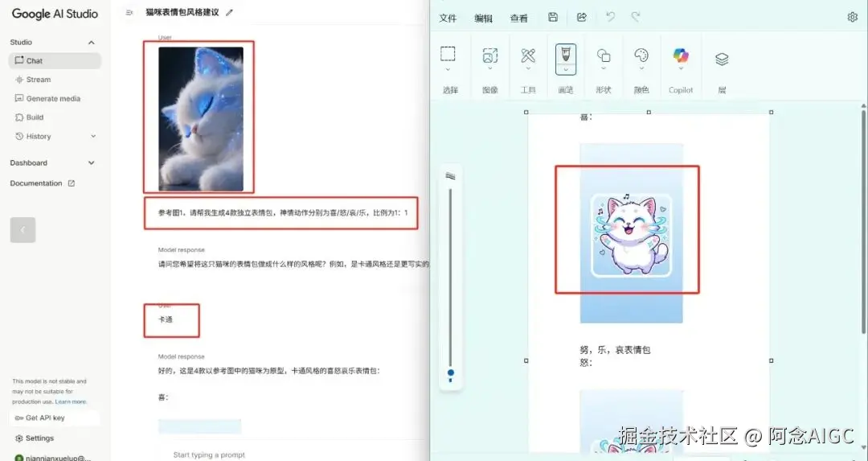Select the rectangular selection tool

[448, 54]
